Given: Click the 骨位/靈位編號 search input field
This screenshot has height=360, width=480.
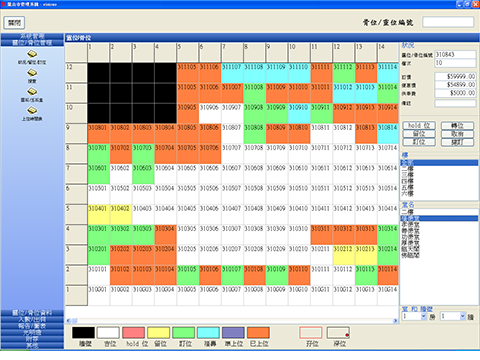Looking at the screenshot, I should [448, 22].
